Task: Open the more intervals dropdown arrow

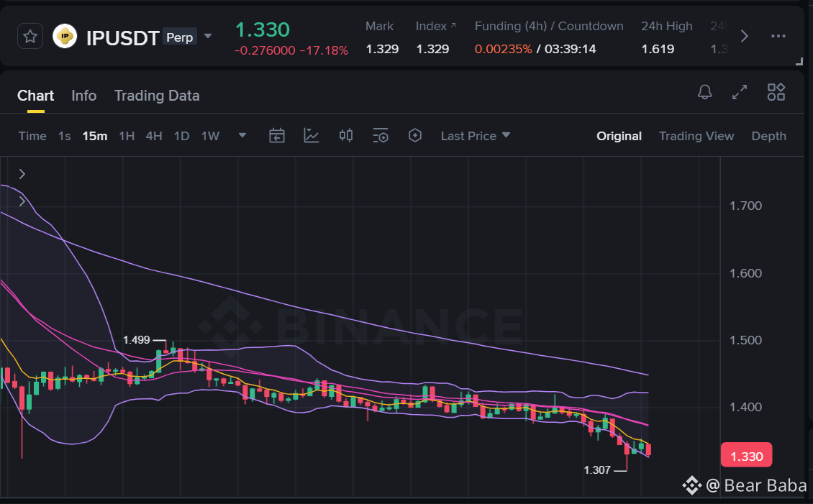Action: [242, 136]
